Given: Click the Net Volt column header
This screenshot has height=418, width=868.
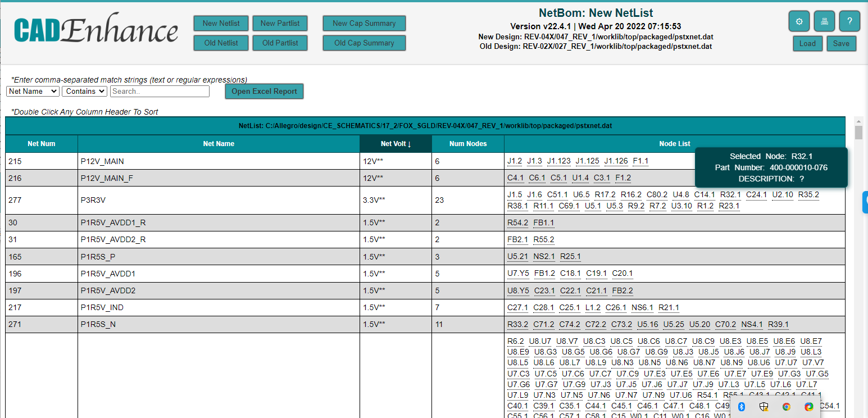Looking at the screenshot, I should pos(396,144).
